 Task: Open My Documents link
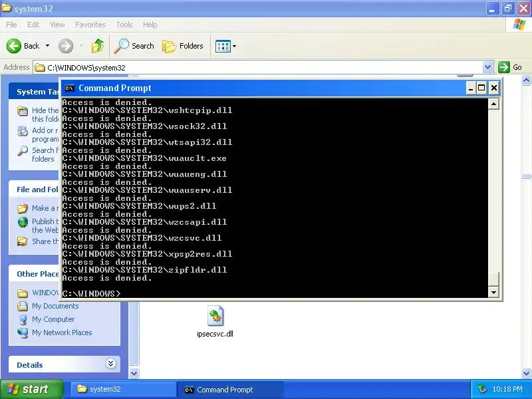click(x=55, y=306)
